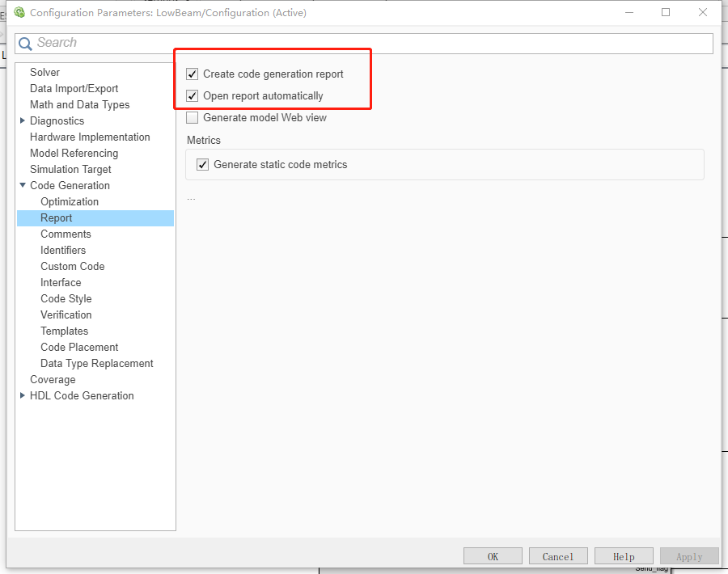Collapse the Code Generation tree node
This screenshot has height=574, width=728.
click(x=23, y=185)
